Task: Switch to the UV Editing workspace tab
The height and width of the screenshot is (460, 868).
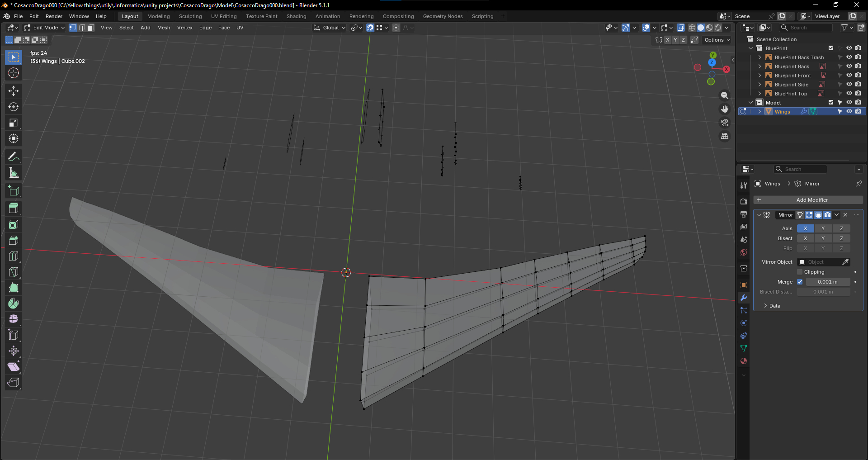Action: coord(224,16)
